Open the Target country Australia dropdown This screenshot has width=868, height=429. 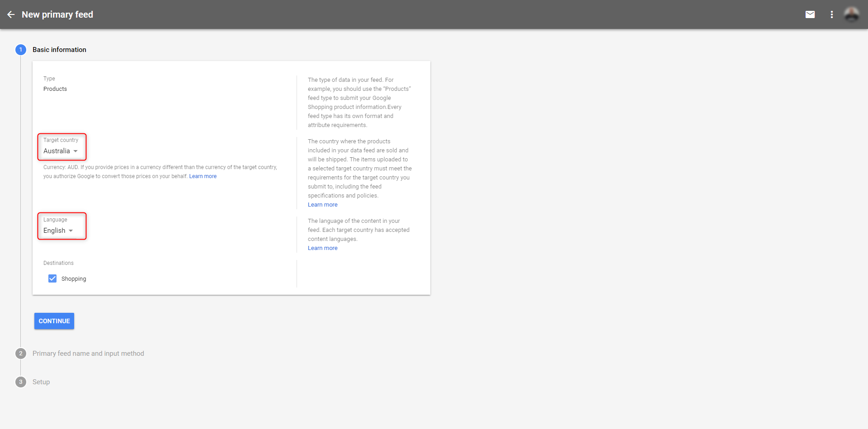[61, 151]
